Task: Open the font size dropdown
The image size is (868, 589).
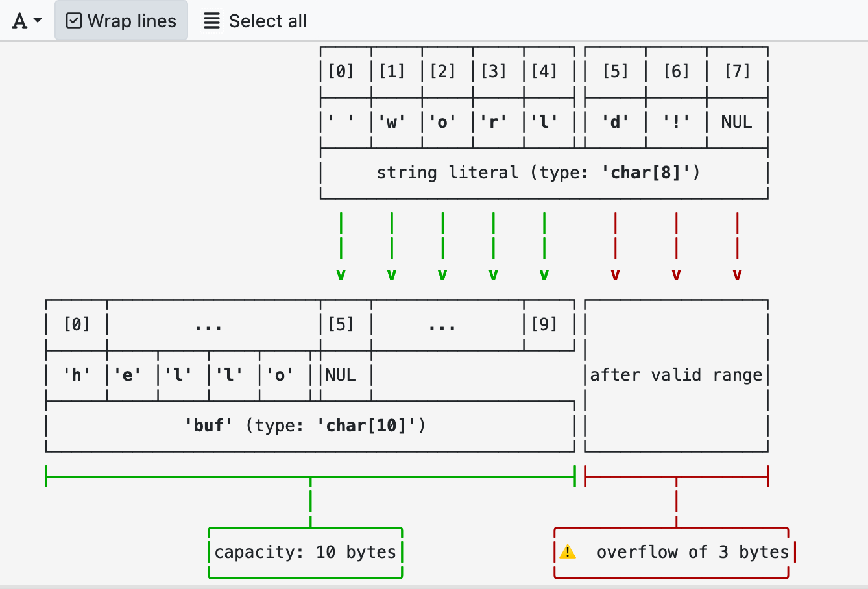Action: [x=27, y=21]
